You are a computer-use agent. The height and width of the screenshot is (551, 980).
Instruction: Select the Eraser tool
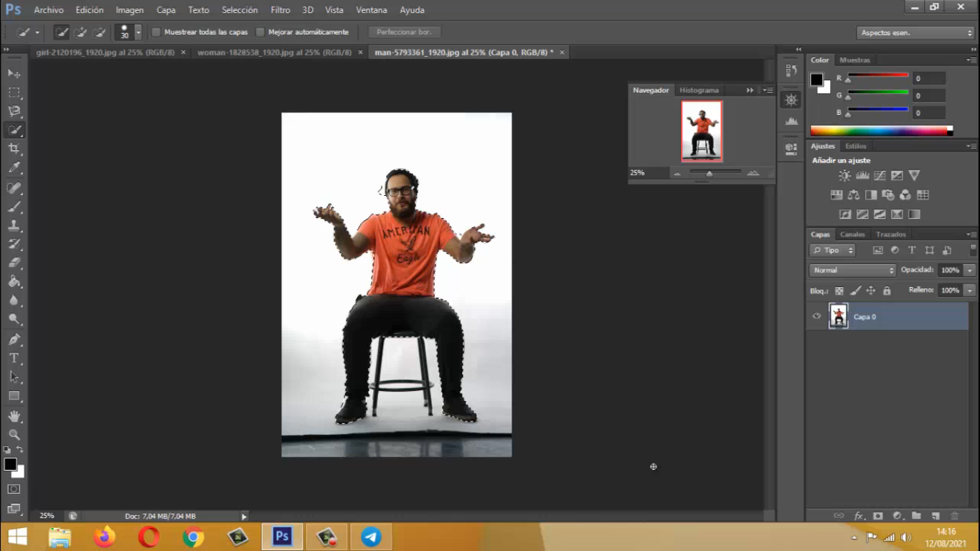tap(14, 263)
